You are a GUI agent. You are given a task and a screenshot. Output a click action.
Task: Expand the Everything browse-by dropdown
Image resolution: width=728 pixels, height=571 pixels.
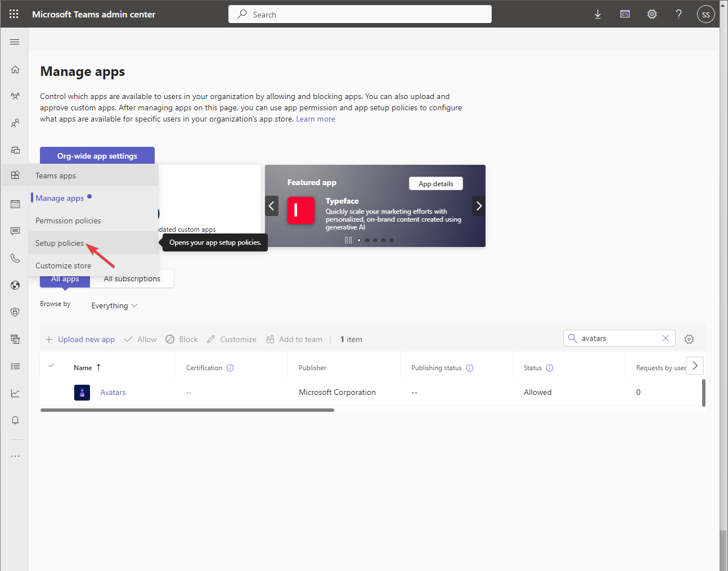coord(114,305)
